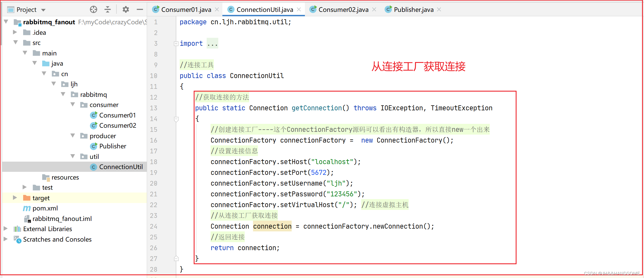Click the collapse all icon in Project toolbar
Screen dimensions: 644x278
point(108,10)
